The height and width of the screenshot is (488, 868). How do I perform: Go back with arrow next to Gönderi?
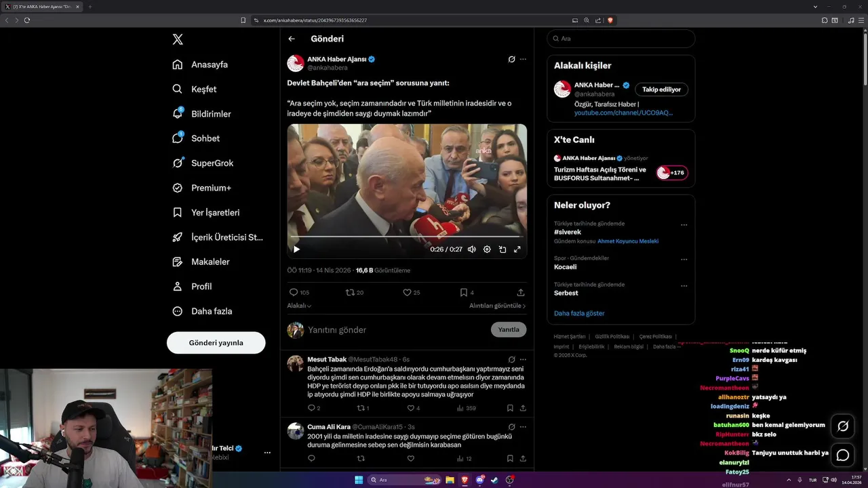[x=292, y=39]
